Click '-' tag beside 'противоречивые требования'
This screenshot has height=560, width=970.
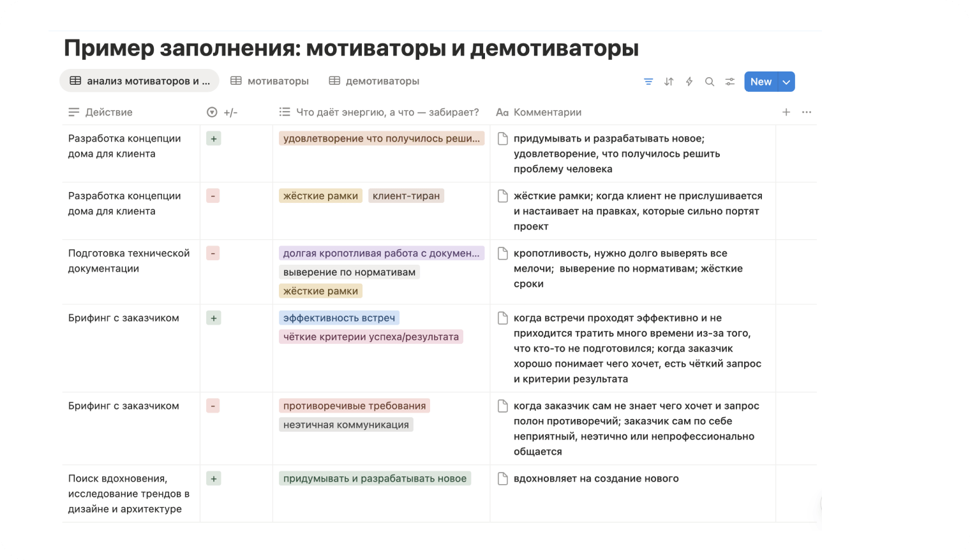[213, 406]
